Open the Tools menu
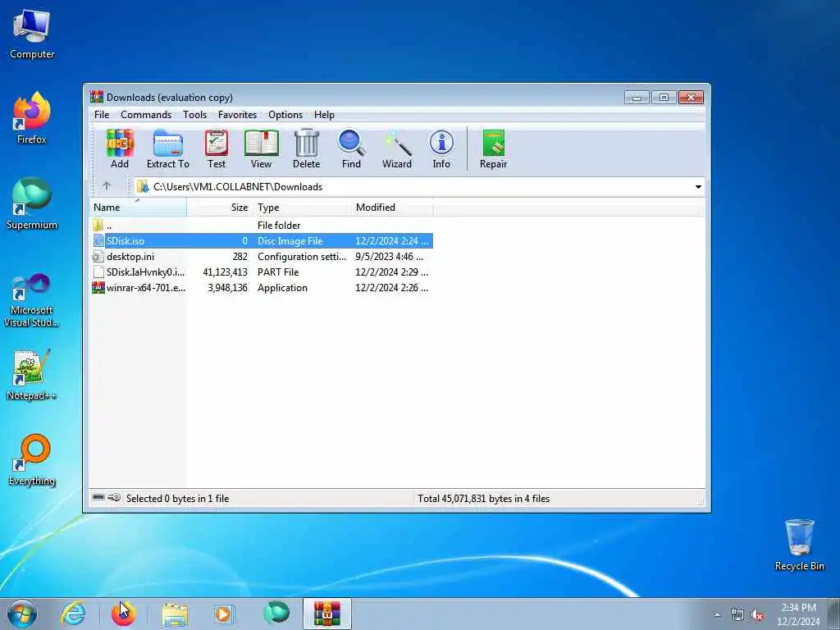Screen dimensions: 840x630 pos(194,115)
